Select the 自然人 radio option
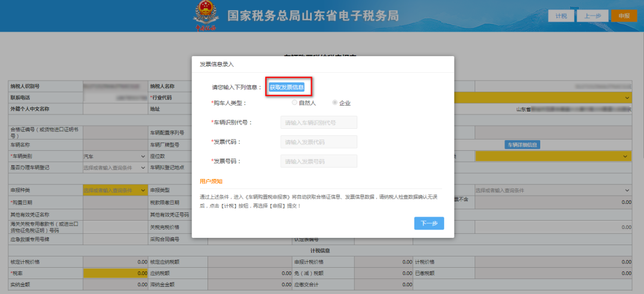Viewport: 644px width, 294px height. [x=294, y=103]
